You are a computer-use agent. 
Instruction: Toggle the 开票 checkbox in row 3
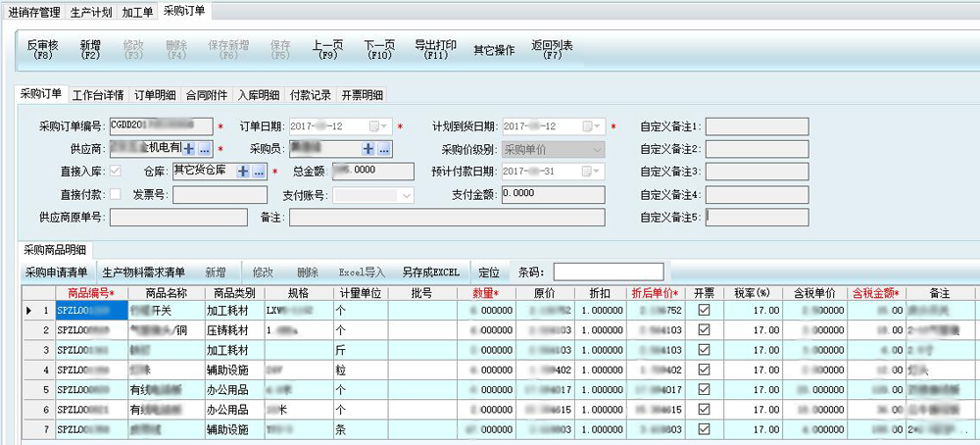[704, 349]
